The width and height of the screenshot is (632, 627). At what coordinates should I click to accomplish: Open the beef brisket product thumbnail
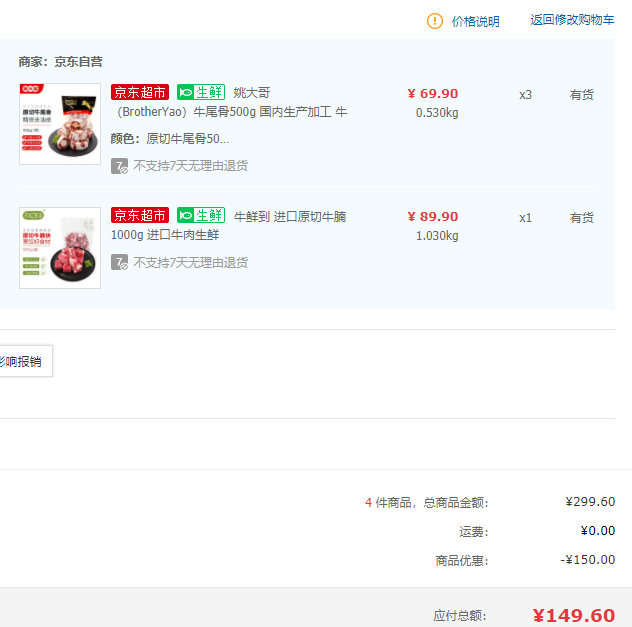pos(60,248)
